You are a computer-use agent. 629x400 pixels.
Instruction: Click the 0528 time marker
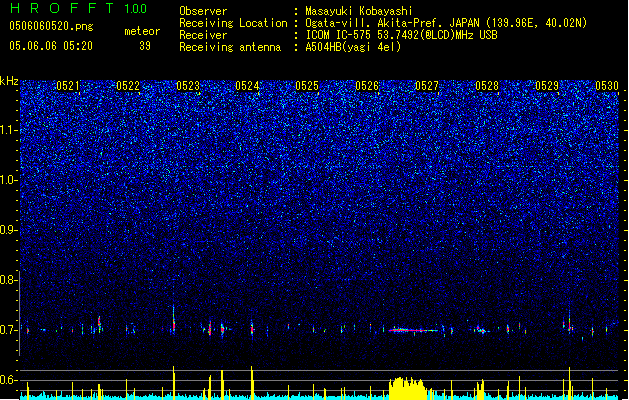(x=487, y=86)
